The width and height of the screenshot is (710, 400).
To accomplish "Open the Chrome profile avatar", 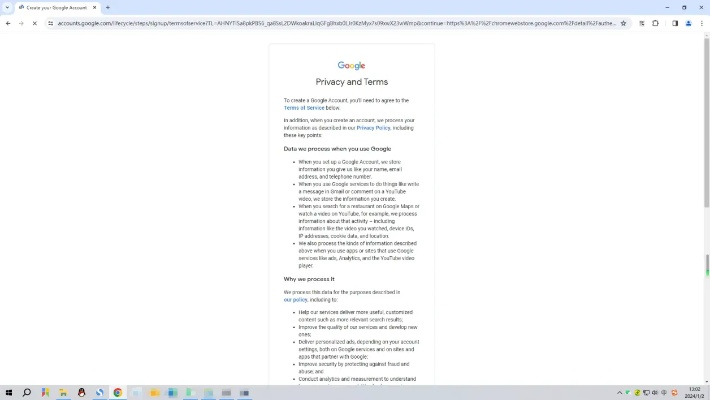I will point(687,23).
